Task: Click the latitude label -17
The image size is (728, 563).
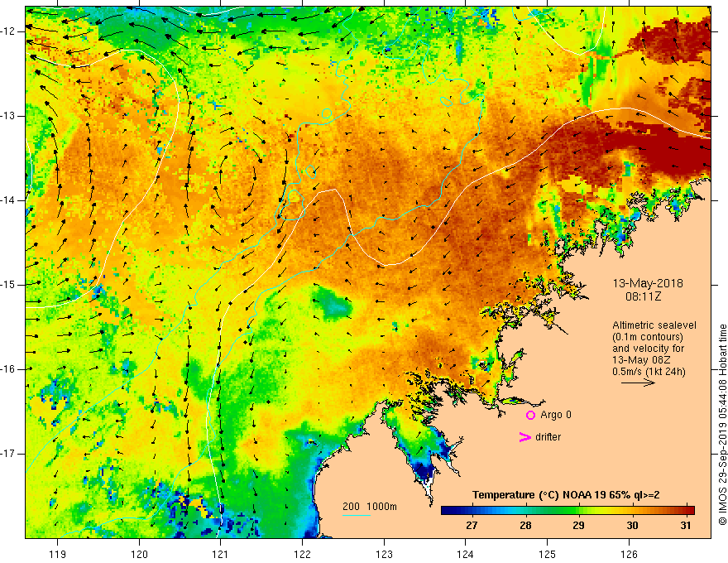Action: point(8,454)
